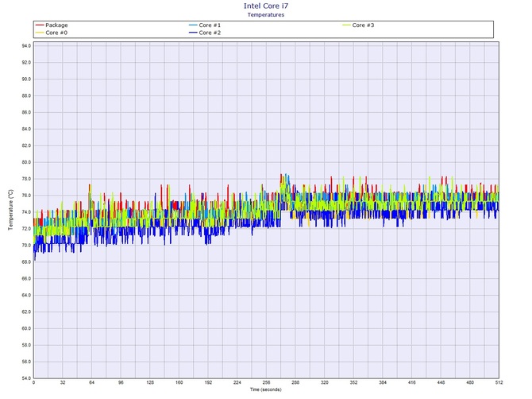The width and height of the screenshot is (532, 399).
Task: Click the Time (seconds) axis label
Action: click(x=266, y=389)
